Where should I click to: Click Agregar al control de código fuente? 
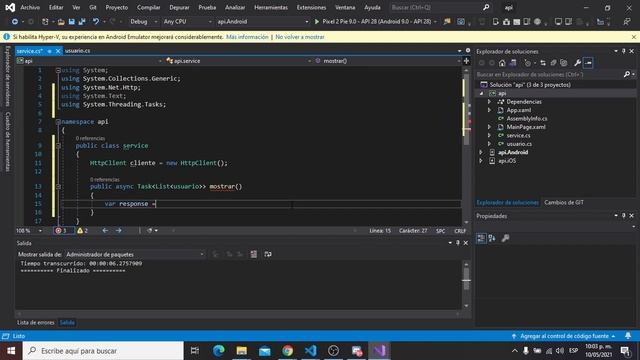[564, 336]
